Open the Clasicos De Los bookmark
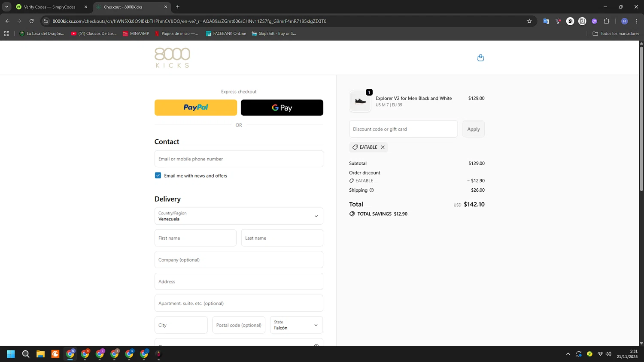 (94, 33)
